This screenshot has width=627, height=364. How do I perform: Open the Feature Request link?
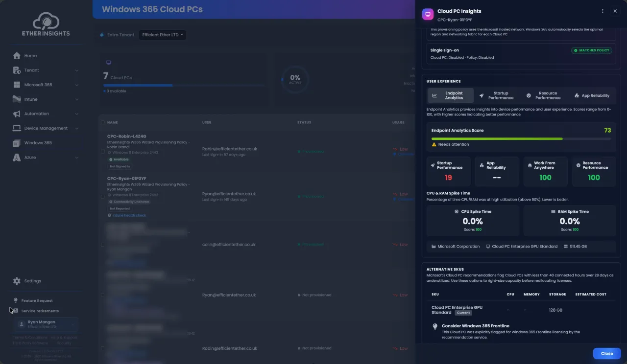coord(37,300)
